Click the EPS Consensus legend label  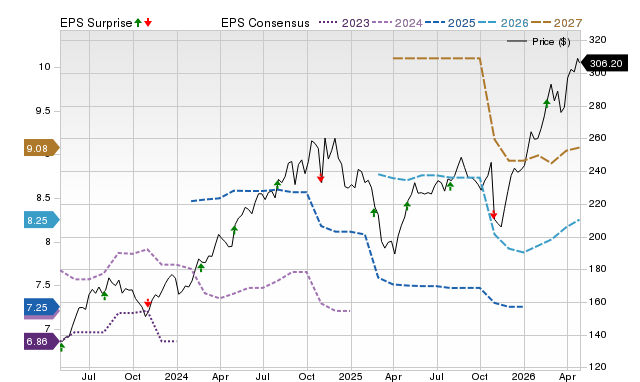pyautogui.click(x=265, y=23)
